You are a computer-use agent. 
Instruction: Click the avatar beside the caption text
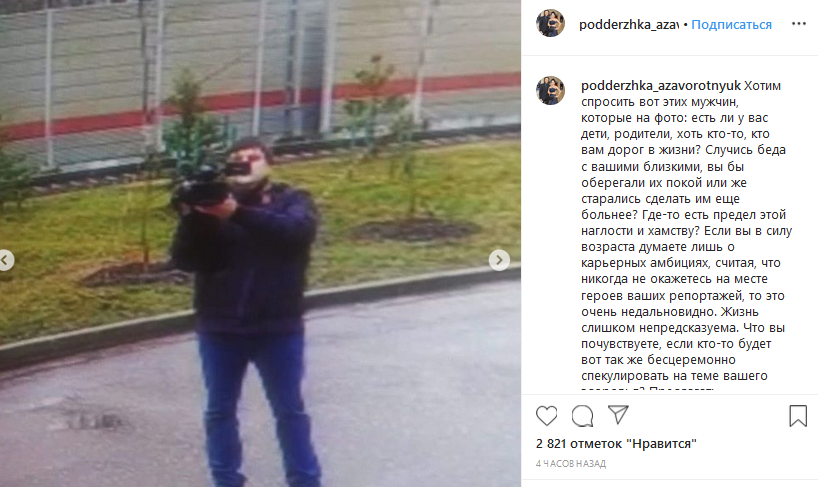[x=550, y=90]
